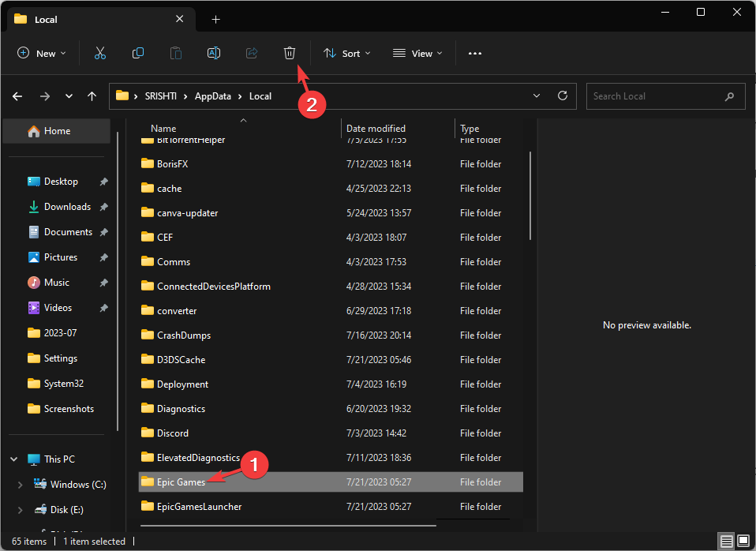Go up one folder level
The height and width of the screenshot is (551, 756).
92,96
